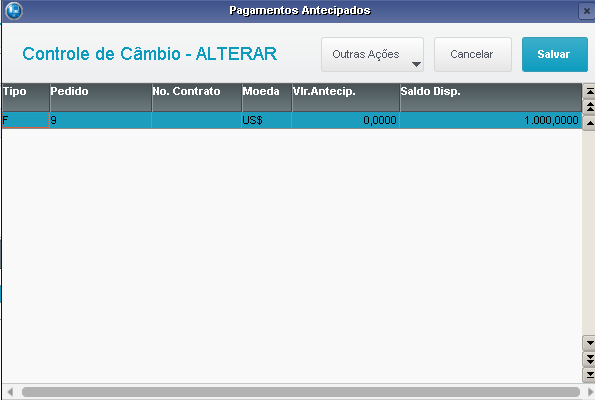The width and height of the screenshot is (595, 400).
Task: Select the Tipo cell with value F
Action: coord(26,120)
